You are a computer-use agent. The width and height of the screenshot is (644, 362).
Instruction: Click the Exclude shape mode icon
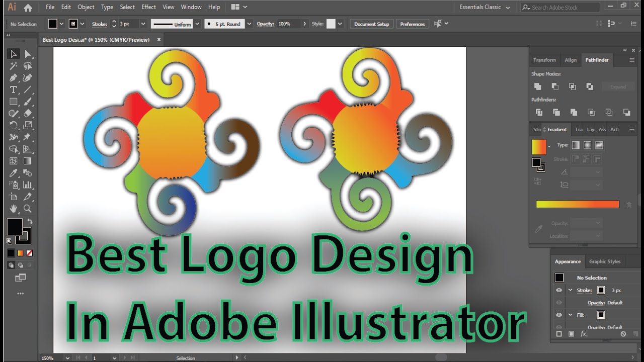click(590, 86)
